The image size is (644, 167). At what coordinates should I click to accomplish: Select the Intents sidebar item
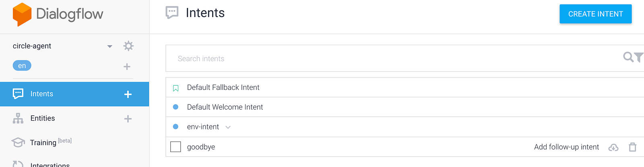42,94
